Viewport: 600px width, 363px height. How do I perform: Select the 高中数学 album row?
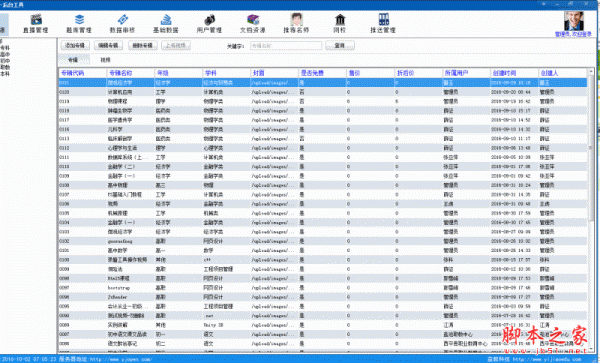323,251
